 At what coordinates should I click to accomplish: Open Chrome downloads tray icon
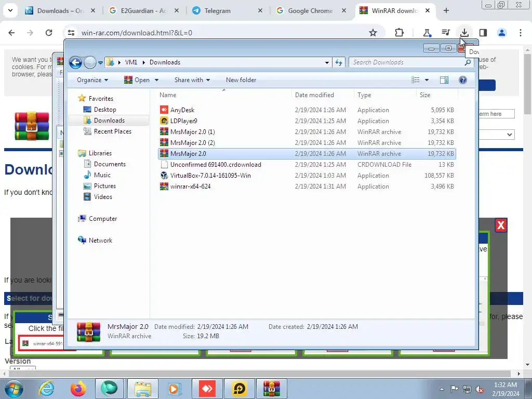[x=464, y=33]
